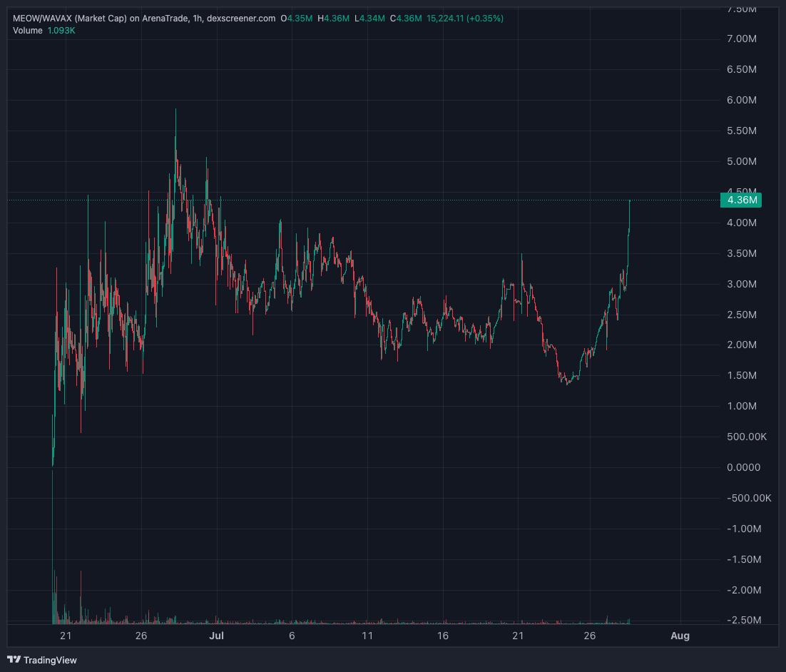The width and height of the screenshot is (786, 672).
Task: Click the 6 date on time axis
Action: (x=292, y=636)
